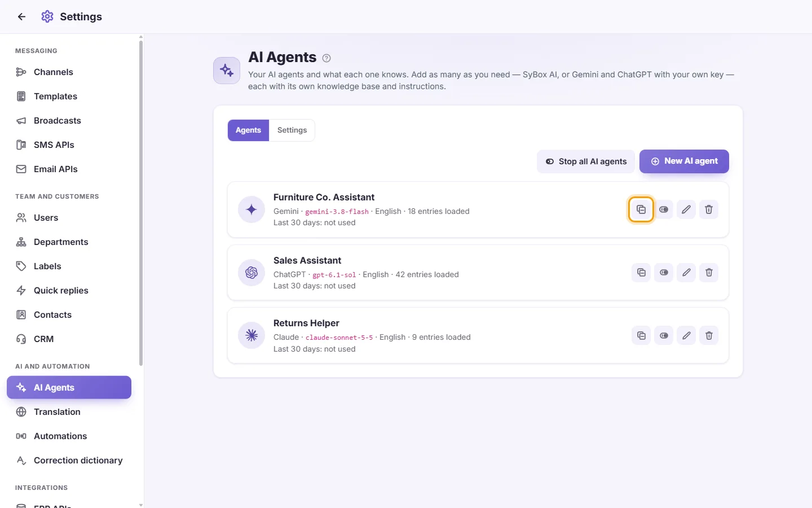Open Departments page
The height and width of the screenshot is (508, 812).
(69, 242)
